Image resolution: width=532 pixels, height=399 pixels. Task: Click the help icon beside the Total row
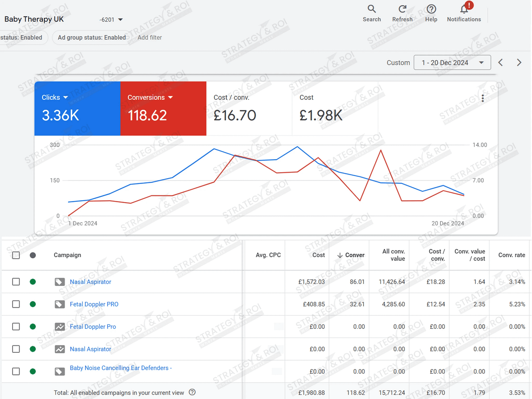pos(192,392)
